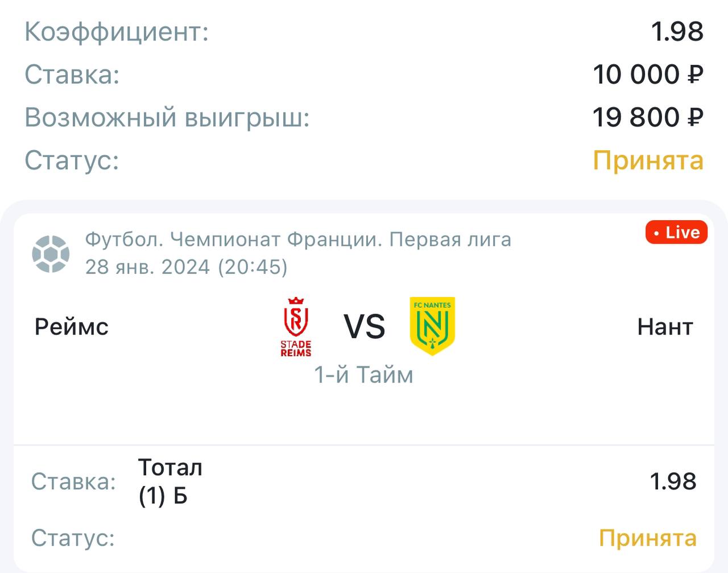Click the Принята status in bet card
The image size is (728, 573).
[648, 538]
